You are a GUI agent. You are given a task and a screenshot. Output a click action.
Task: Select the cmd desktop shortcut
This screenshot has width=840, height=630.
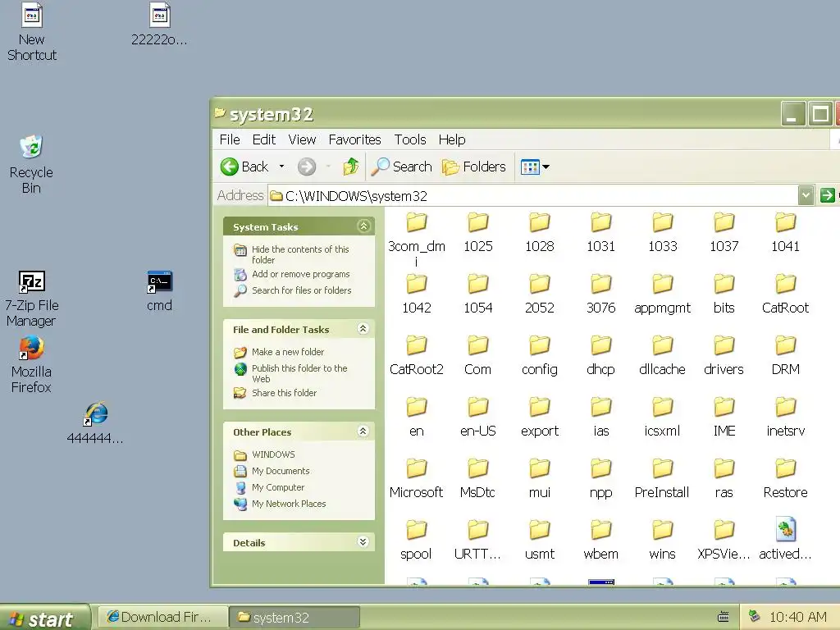(160, 291)
